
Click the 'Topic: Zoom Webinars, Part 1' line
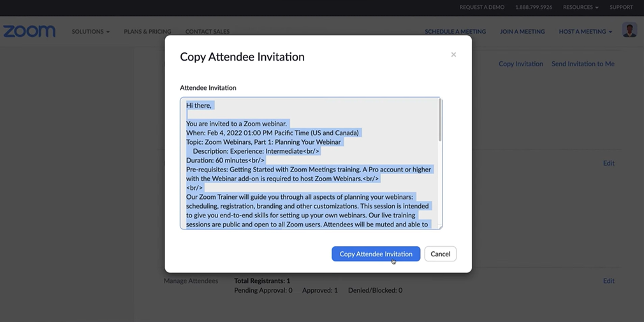[263, 142]
